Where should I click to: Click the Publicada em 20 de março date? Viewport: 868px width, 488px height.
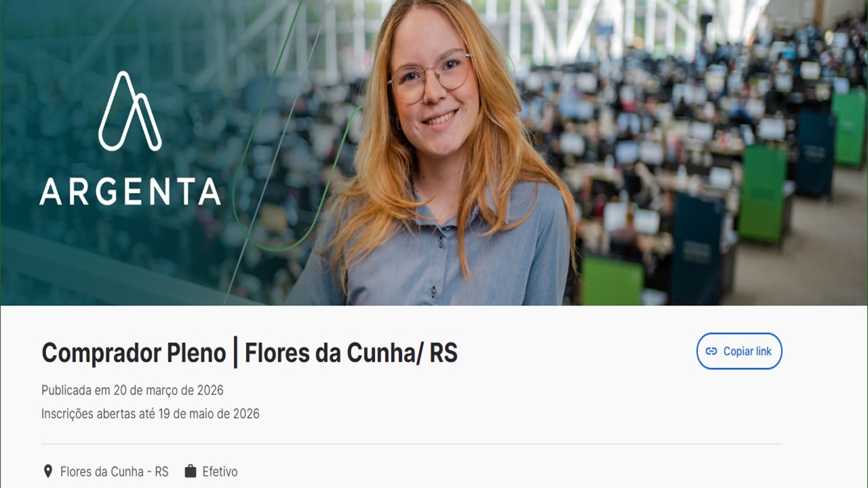(132, 390)
